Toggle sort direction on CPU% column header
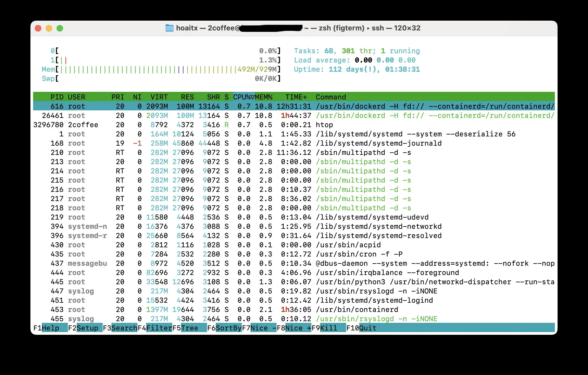This screenshot has height=375, width=588. tap(244, 97)
